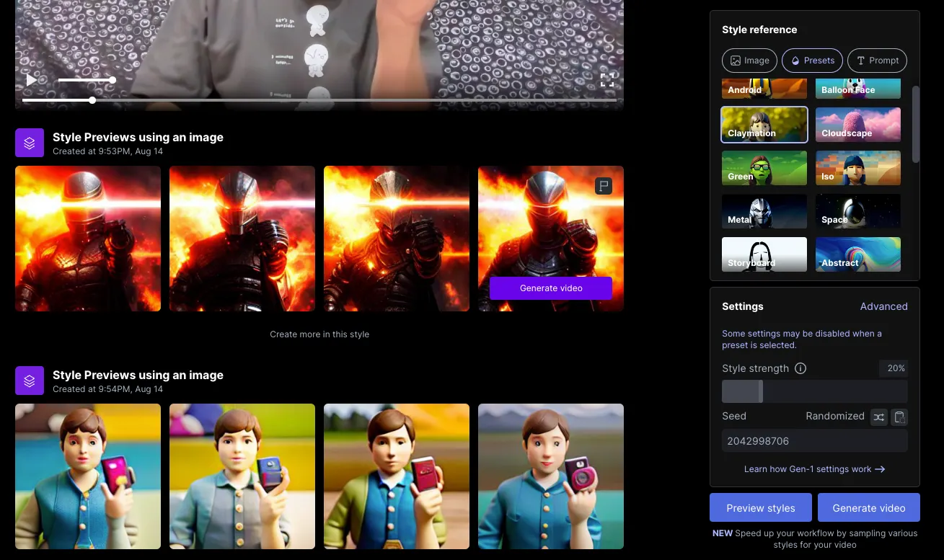
Task: Choose the Claymation preset
Action: (x=764, y=125)
